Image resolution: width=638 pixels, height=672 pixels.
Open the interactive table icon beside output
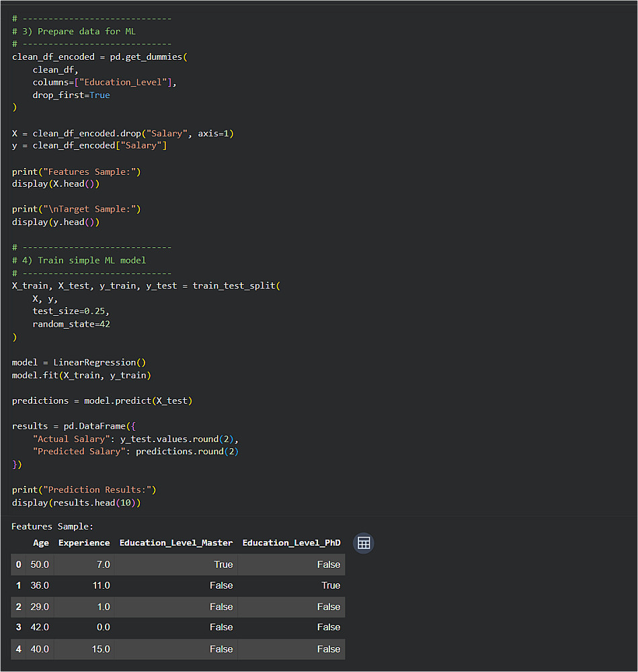[x=364, y=543]
